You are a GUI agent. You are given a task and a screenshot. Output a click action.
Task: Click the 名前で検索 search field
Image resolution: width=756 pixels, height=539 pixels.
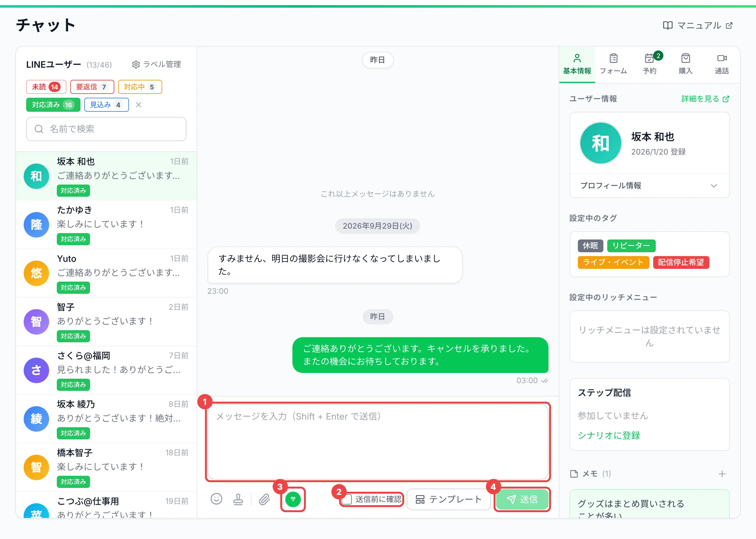click(x=106, y=129)
